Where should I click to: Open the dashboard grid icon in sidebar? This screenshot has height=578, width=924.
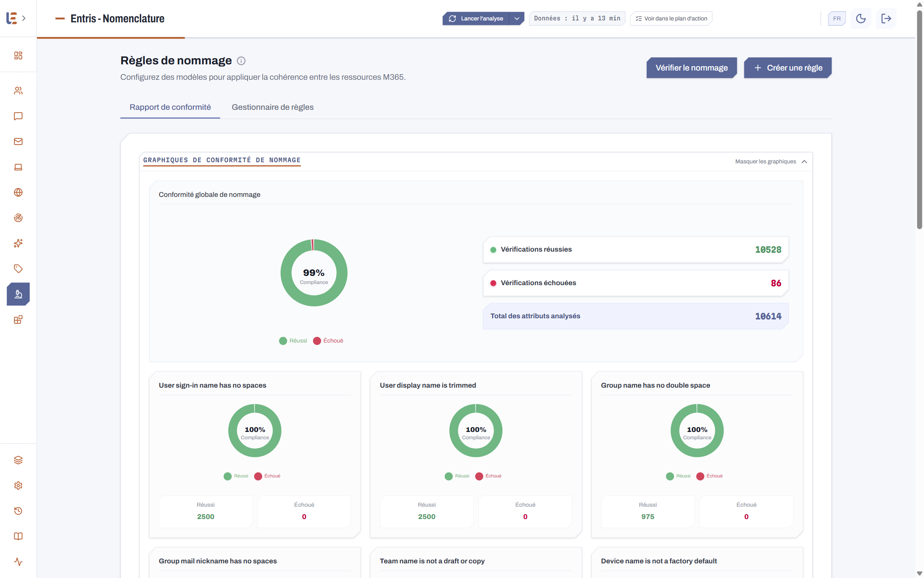point(18,55)
